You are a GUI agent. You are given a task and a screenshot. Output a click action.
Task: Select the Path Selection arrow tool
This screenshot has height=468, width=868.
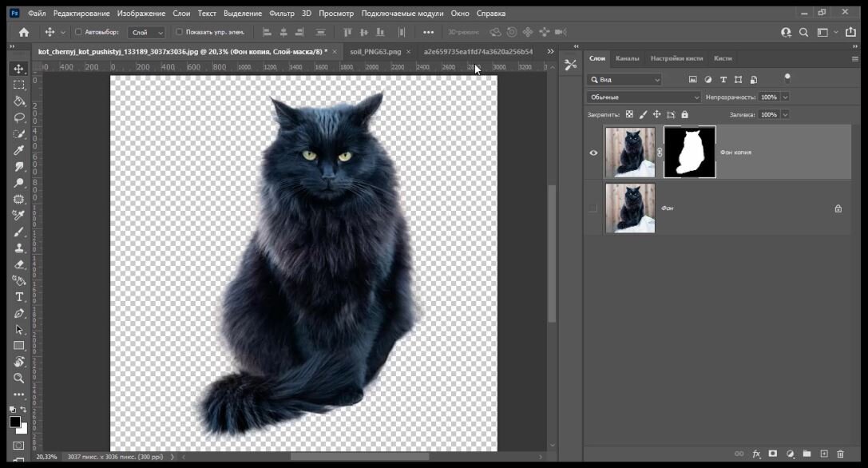pos(19,330)
